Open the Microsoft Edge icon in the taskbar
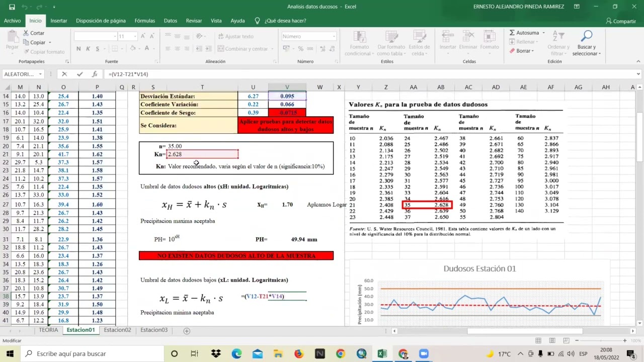644x362 pixels. coord(236,353)
